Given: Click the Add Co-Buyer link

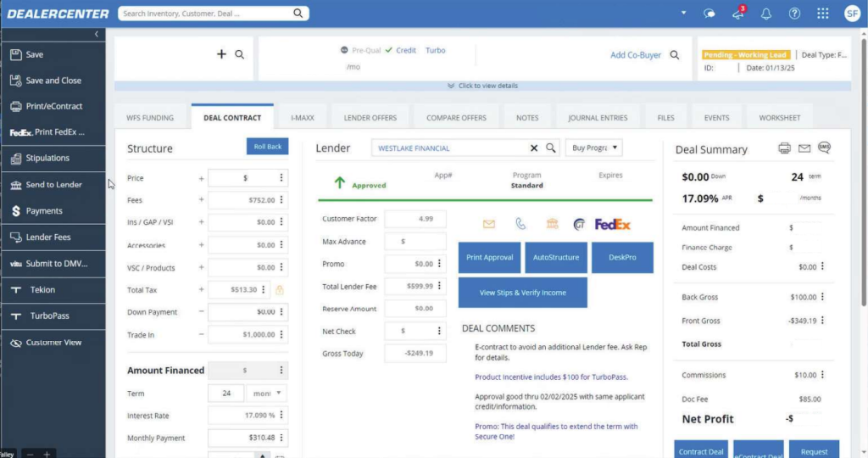Looking at the screenshot, I should 636,55.
